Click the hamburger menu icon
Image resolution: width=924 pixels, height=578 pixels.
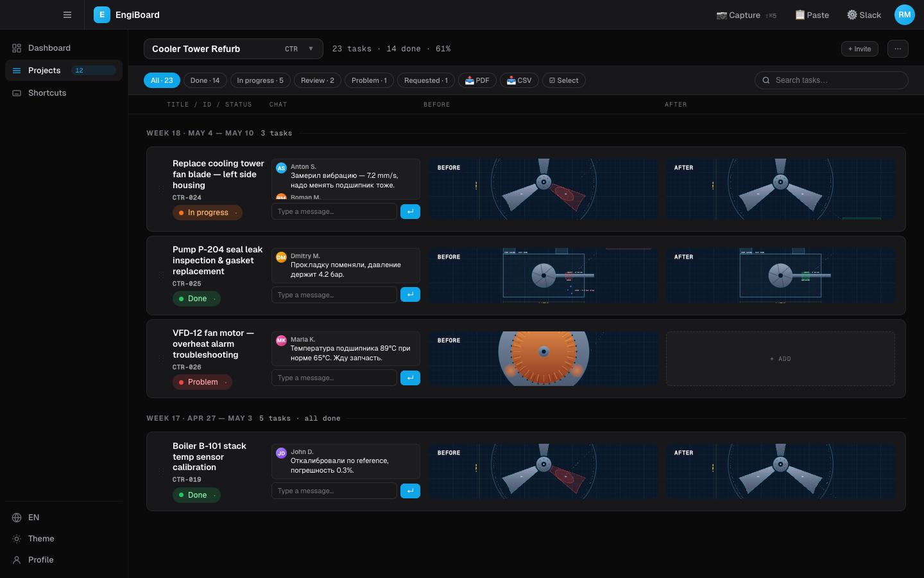tap(67, 15)
